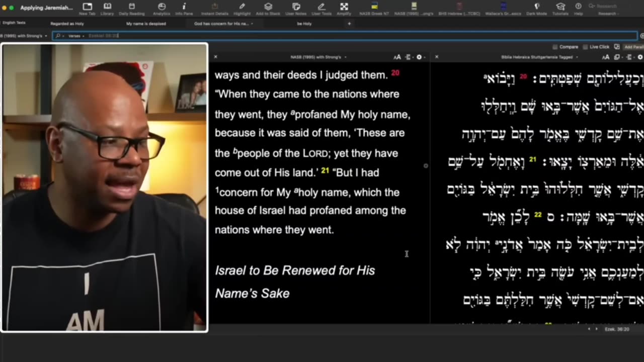Open the NASB pane text layout options
This screenshot has width=644, height=362.
click(x=408, y=57)
